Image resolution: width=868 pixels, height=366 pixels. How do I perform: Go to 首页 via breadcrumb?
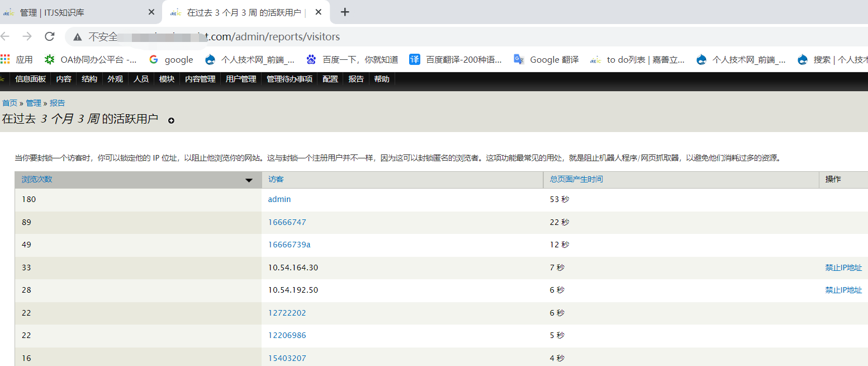click(10, 103)
